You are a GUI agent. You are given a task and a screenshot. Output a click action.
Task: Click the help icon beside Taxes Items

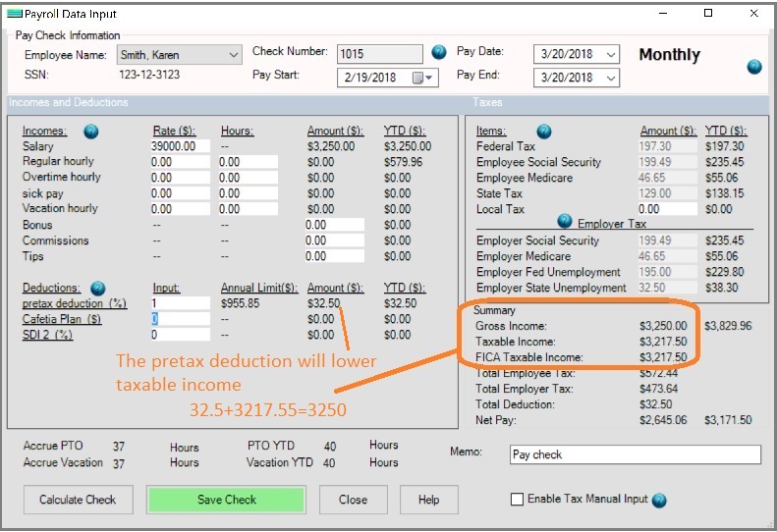point(543,131)
